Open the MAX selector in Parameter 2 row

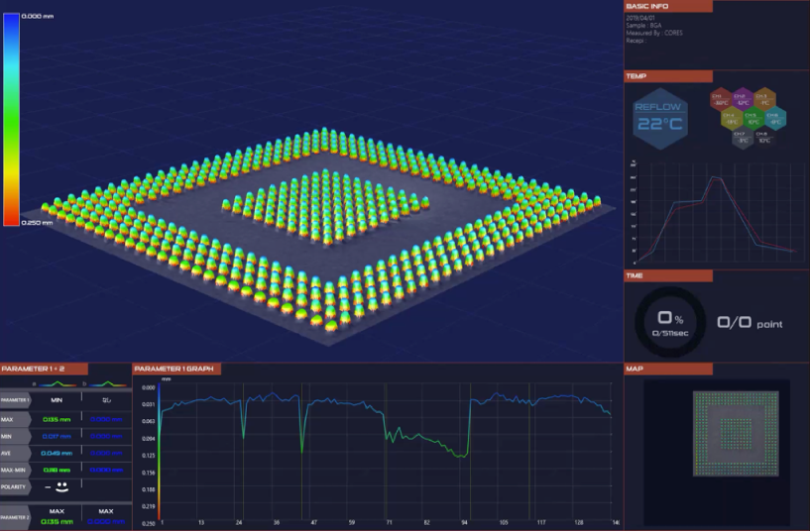point(57,510)
